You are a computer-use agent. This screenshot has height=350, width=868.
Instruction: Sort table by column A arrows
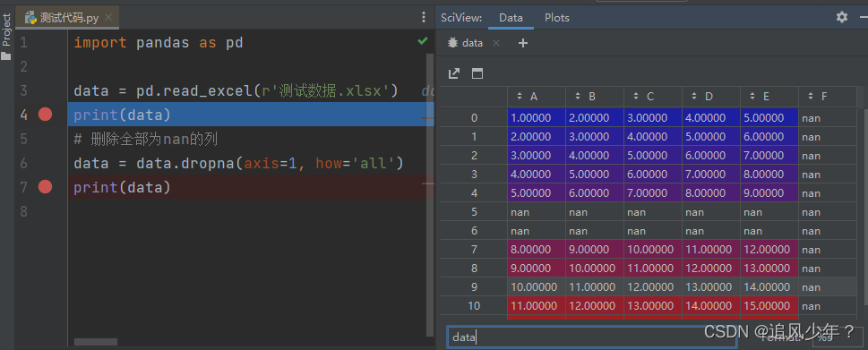520,96
